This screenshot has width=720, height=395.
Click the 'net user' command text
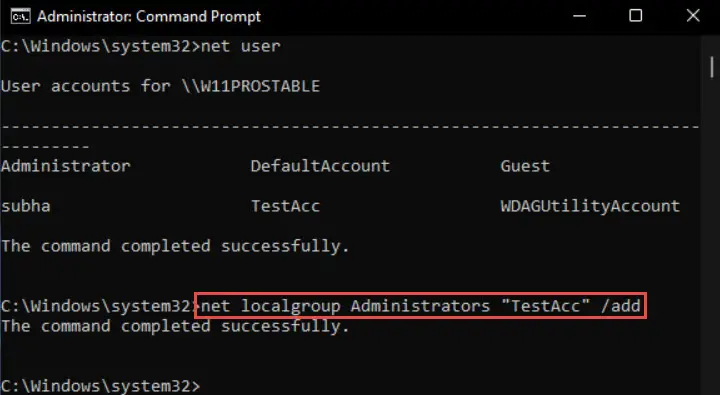tap(241, 46)
